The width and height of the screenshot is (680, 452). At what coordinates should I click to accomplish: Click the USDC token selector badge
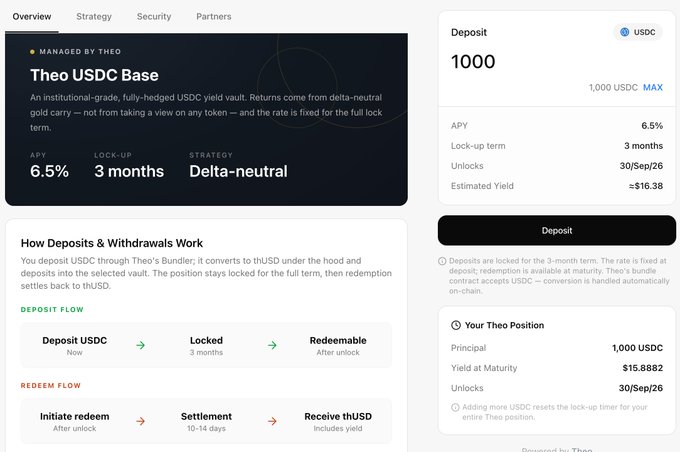pyautogui.click(x=638, y=32)
